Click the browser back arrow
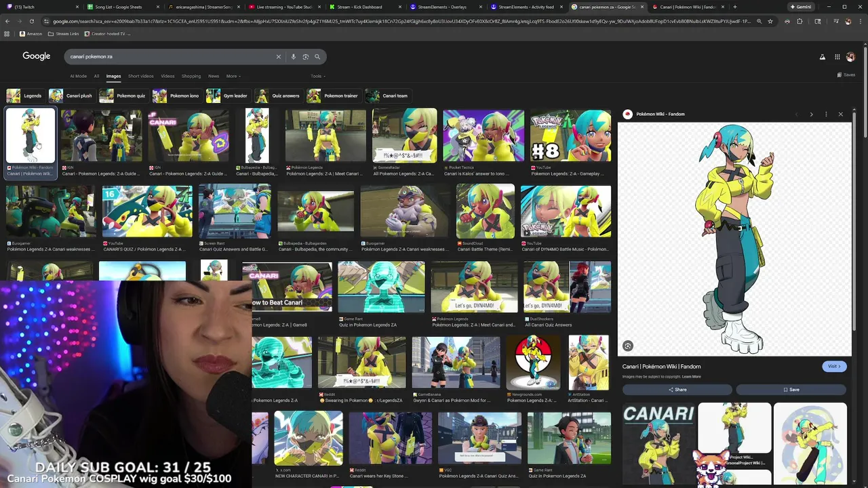The height and width of the screenshot is (488, 868). pyautogui.click(x=7, y=21)
